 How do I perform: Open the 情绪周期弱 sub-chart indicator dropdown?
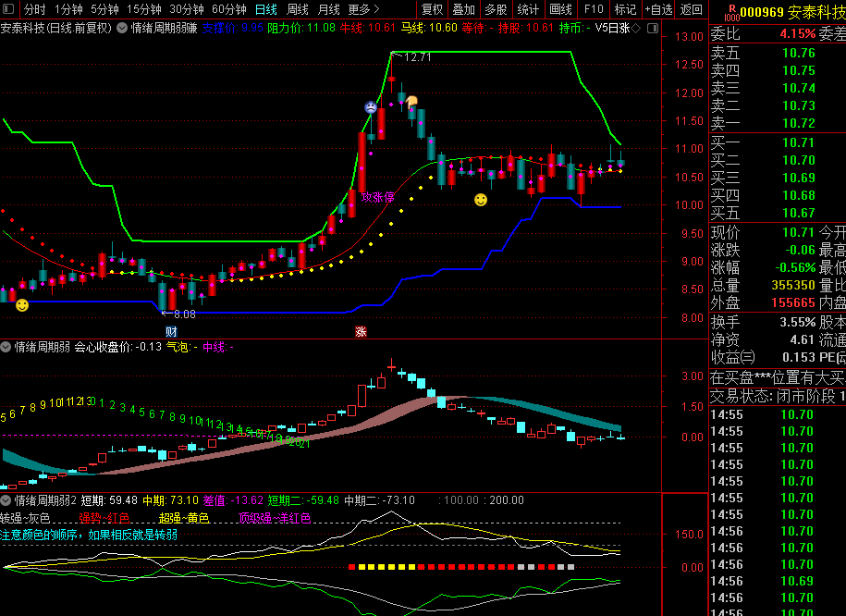[x=6, y=348]
